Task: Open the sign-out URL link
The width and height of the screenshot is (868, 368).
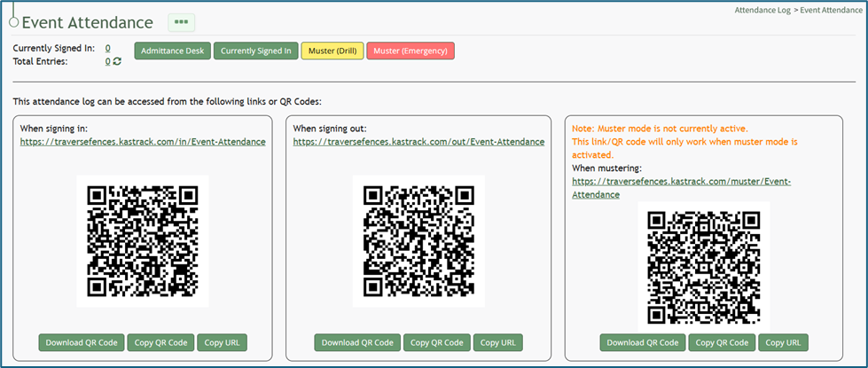Action: [x=418, y=142]
